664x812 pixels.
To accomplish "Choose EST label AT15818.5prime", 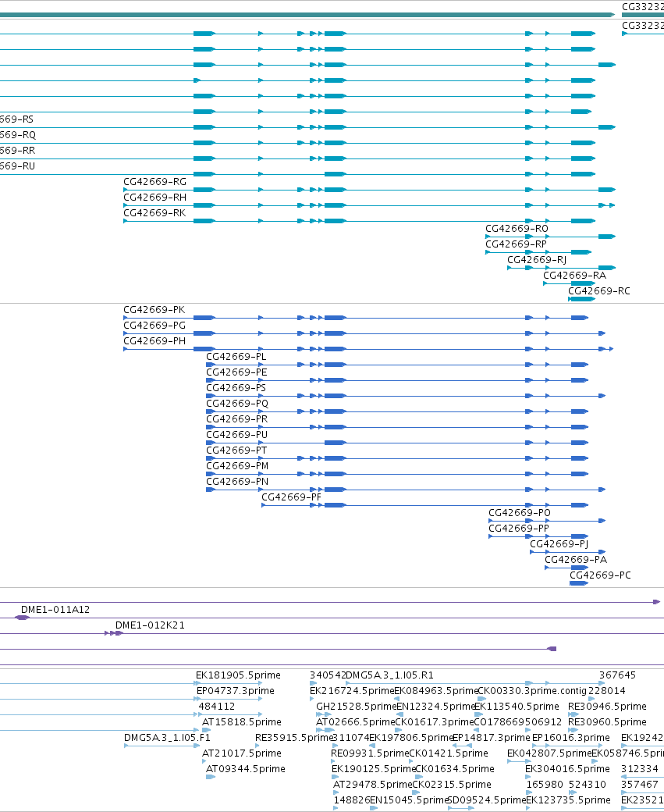I will (x=242, y=721).
